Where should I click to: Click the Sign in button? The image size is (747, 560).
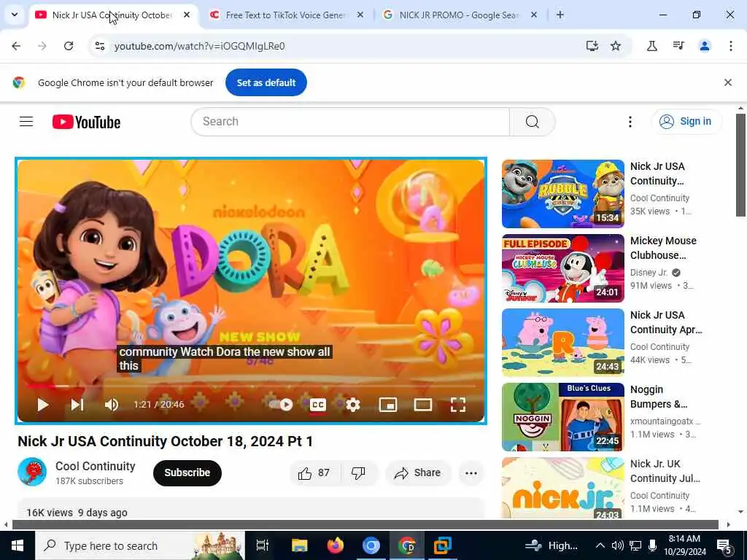click(686, 122)
